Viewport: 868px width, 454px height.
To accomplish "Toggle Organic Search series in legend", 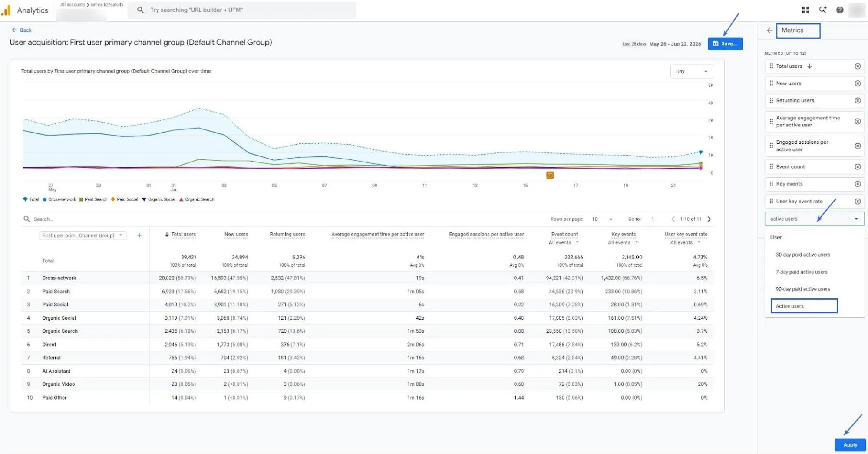I will (197, 199).
